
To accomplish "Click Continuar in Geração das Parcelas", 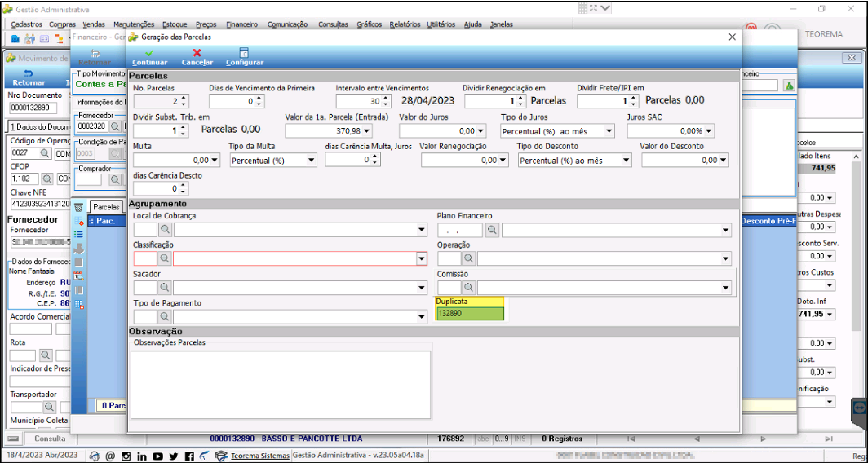I will (x=149, y=57).
